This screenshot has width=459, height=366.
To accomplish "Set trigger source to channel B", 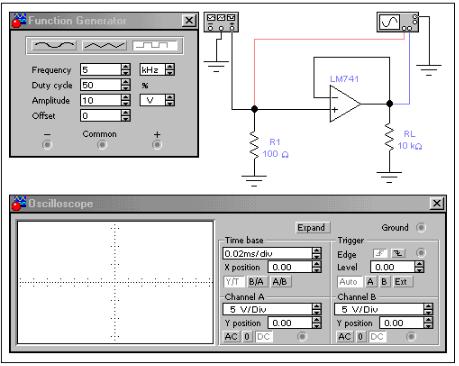I will coord(384,282).
